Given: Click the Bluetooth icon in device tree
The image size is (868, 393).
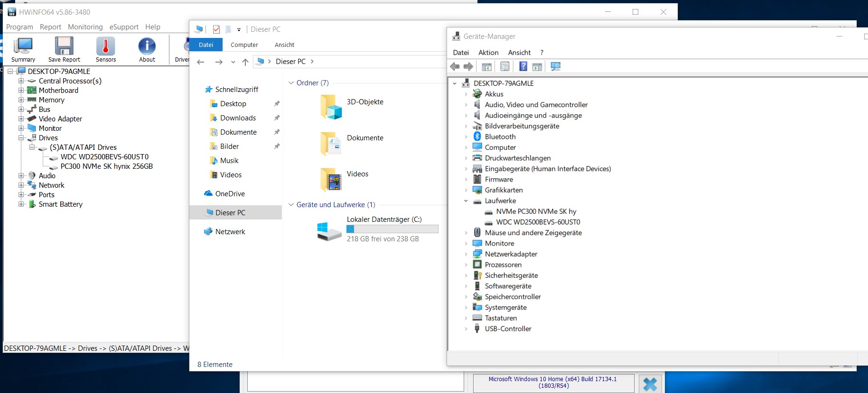Looking at the screenshot, I should click(x=477, y=137).
